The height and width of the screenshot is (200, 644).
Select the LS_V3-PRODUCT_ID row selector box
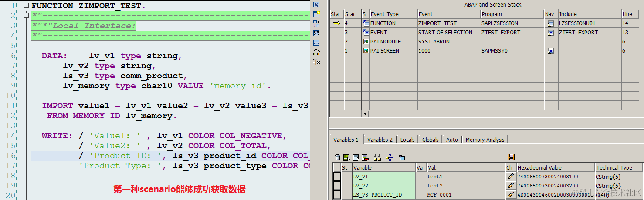click(x=337, y=195)
